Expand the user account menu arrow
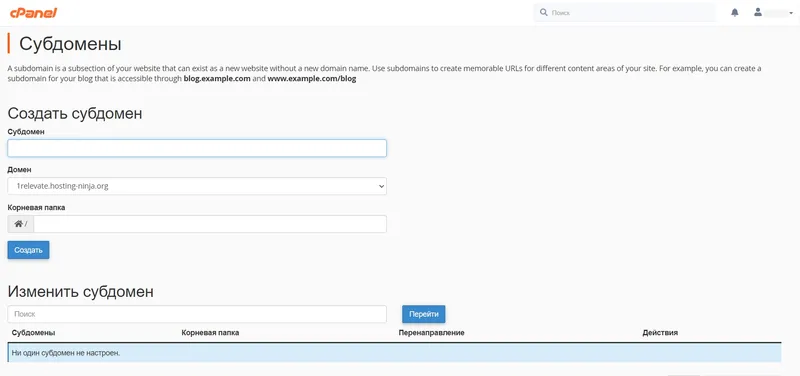Viewport: 800px width, 376px height. point(791,13)
